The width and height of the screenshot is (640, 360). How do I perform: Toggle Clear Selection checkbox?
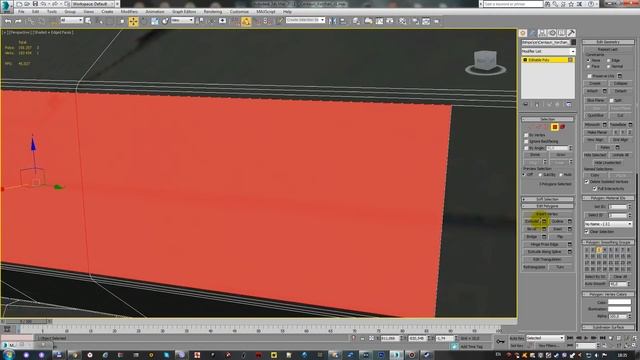(x=587, y=231)
